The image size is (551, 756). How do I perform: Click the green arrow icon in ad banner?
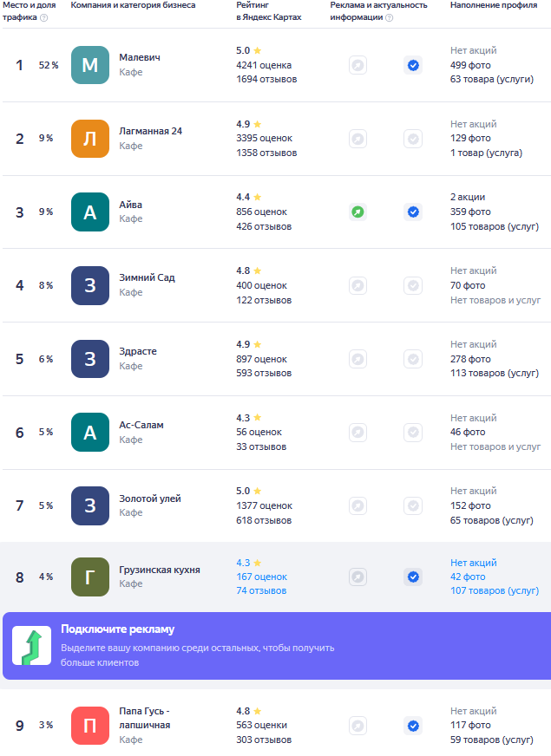pos(31,646)
